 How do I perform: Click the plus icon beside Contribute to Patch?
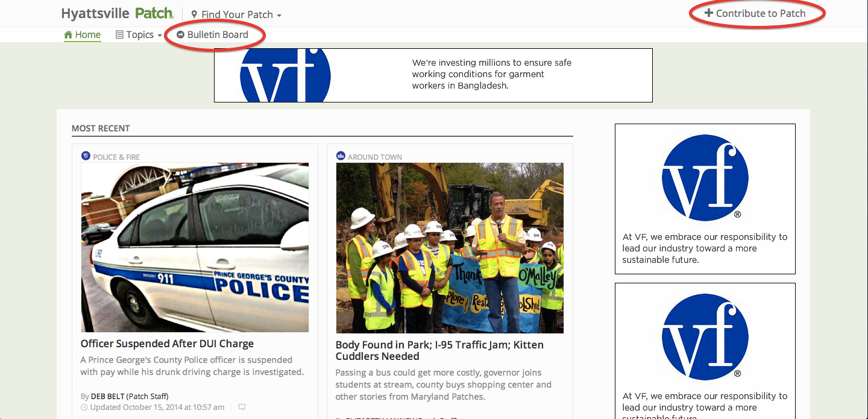coord(708,13)
